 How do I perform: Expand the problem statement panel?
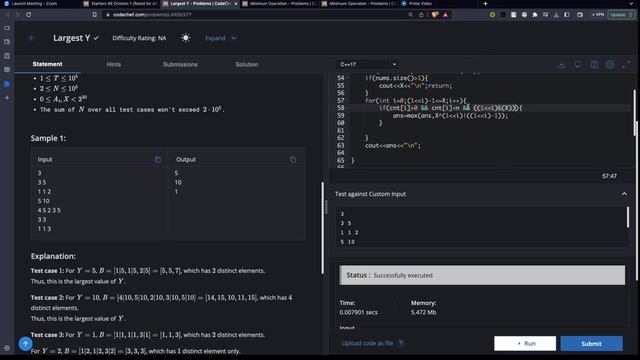pos(220,38)
